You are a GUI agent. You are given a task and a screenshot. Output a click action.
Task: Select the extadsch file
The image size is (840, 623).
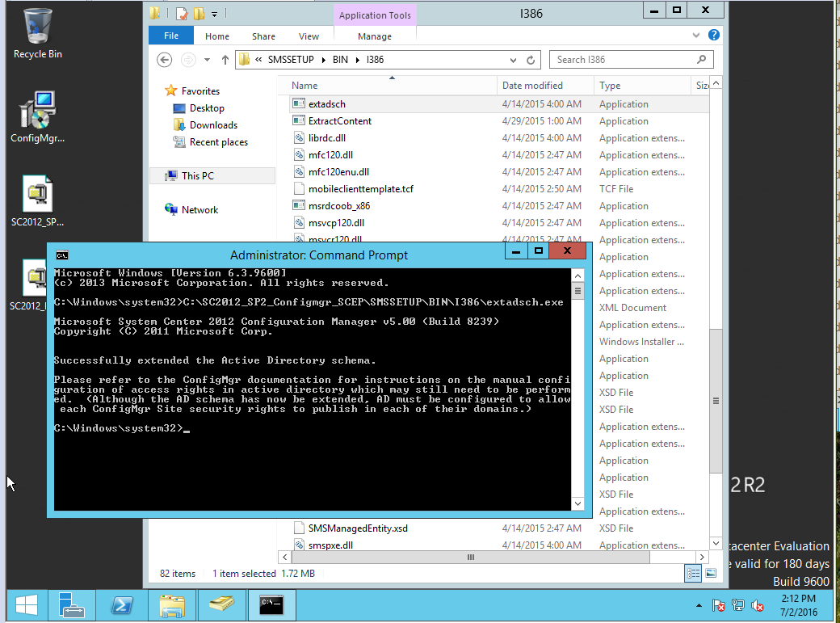pos(326,104)
